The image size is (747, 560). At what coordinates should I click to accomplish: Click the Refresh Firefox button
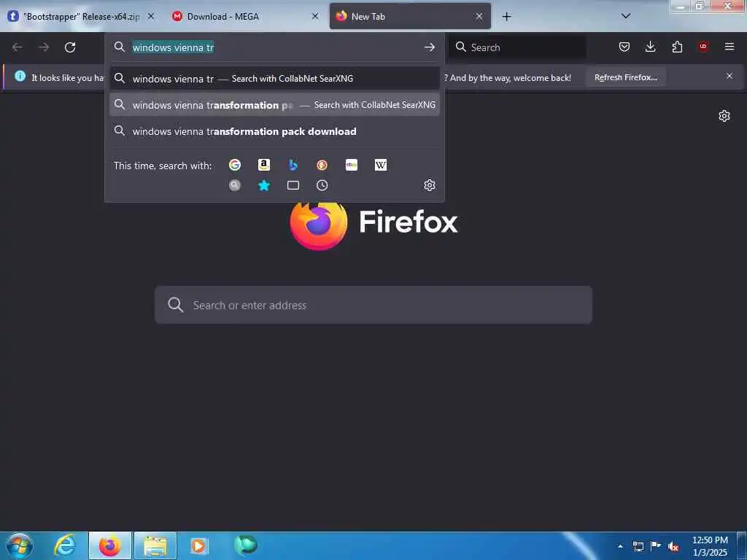pos(625,77)
